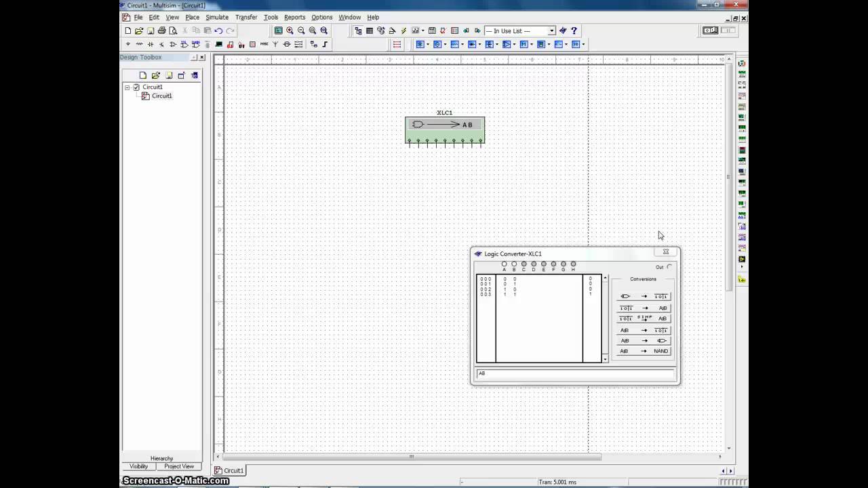The height and width of the screenshot is (488, 868).
Task: Undo the last action via toolbar arrow
Action: 218,30
